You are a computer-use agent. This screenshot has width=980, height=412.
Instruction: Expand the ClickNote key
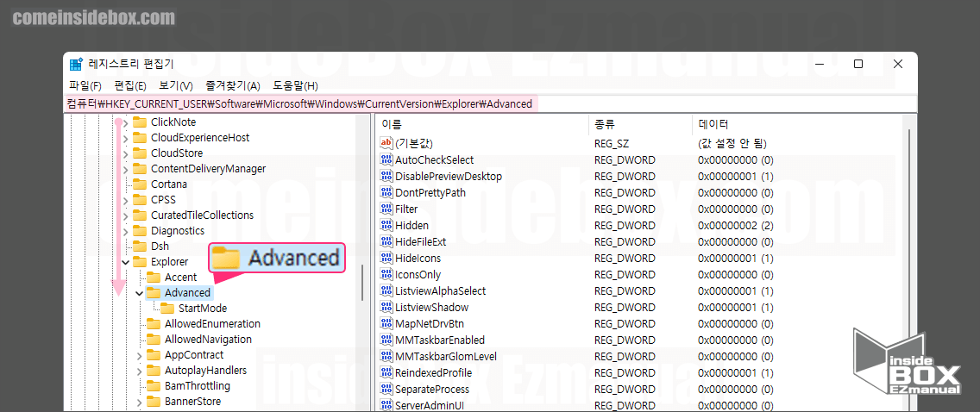click(125, 122)
